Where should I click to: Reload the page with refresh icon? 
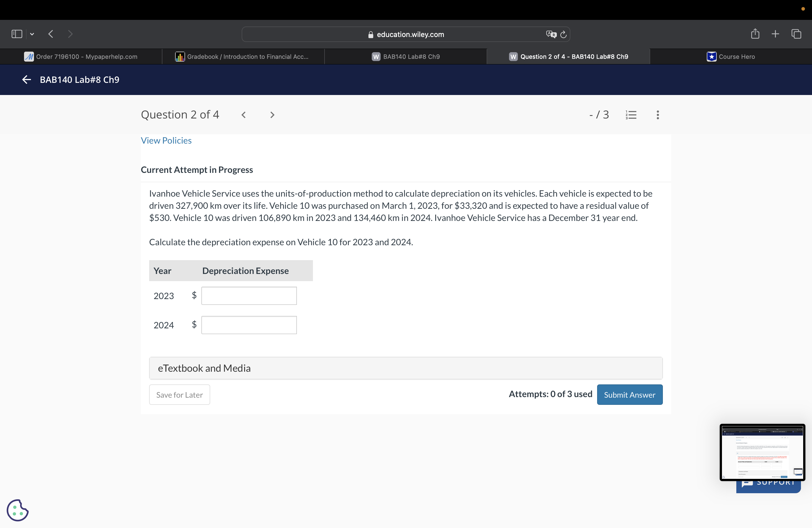click(563, 35)
